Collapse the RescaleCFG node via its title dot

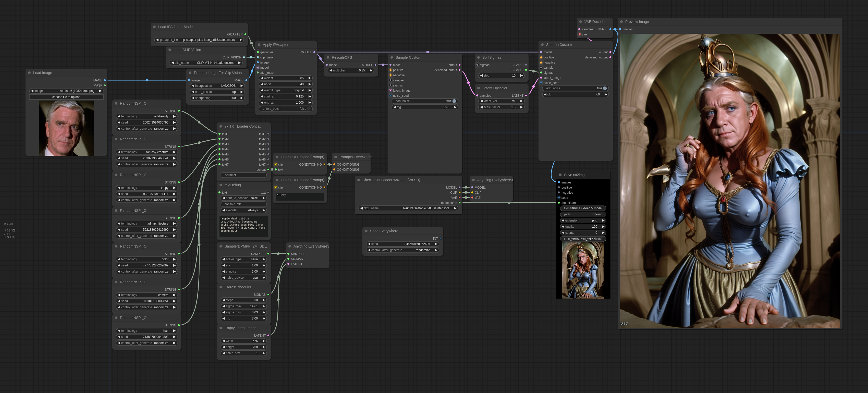328,58
